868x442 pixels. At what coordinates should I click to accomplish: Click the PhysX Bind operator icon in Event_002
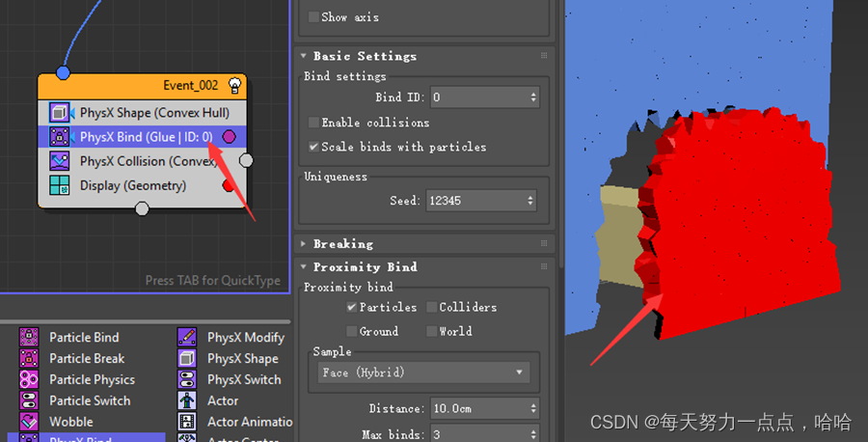coord(59,136)
